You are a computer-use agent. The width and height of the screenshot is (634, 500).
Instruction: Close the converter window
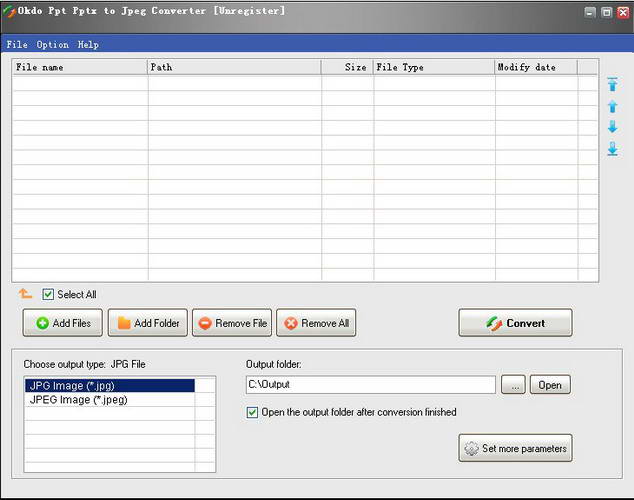coord(623,13)
